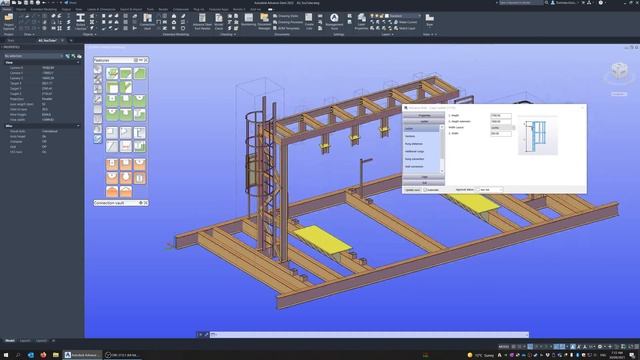Open the Width Layout dropdown in ladder dialog

click(x=502, y=128)
